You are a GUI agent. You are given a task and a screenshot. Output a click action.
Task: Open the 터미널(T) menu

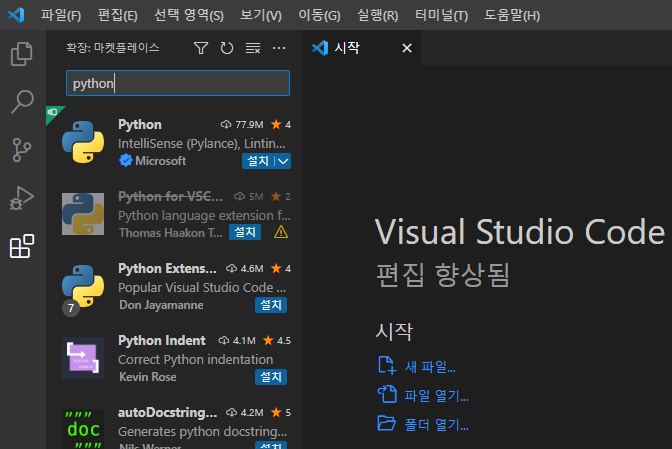click(441, 15)
